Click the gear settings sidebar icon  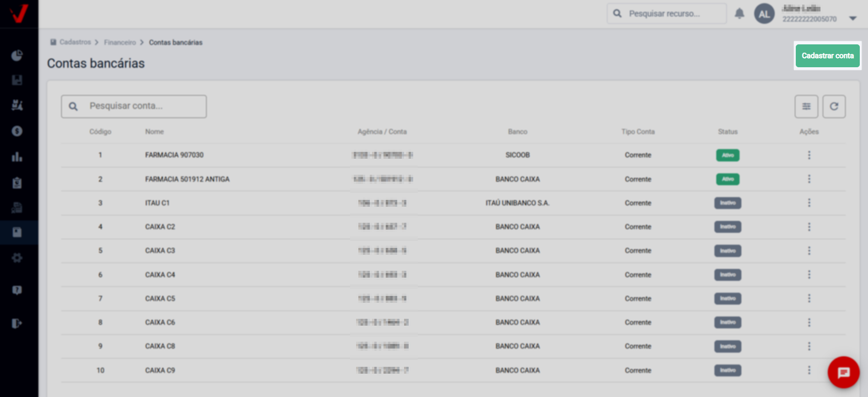click(17, 258)
